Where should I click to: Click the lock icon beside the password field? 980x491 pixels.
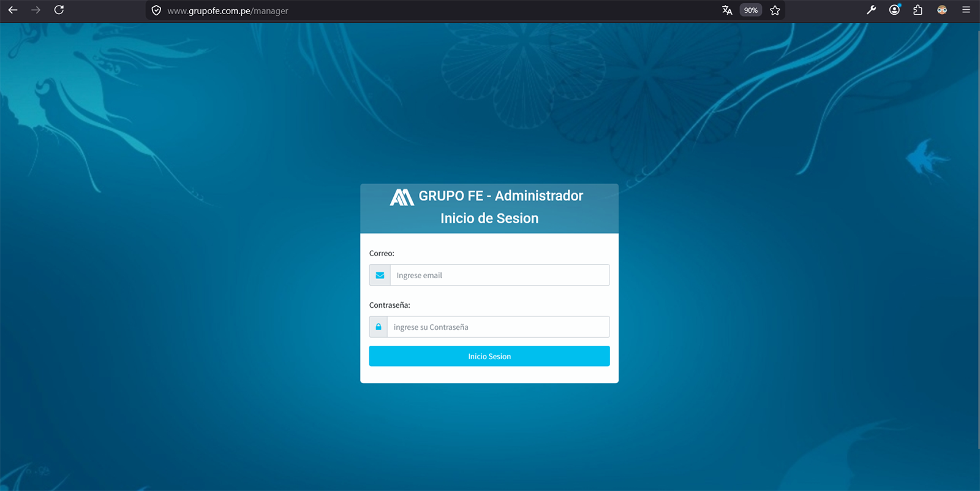pos(379,327)
